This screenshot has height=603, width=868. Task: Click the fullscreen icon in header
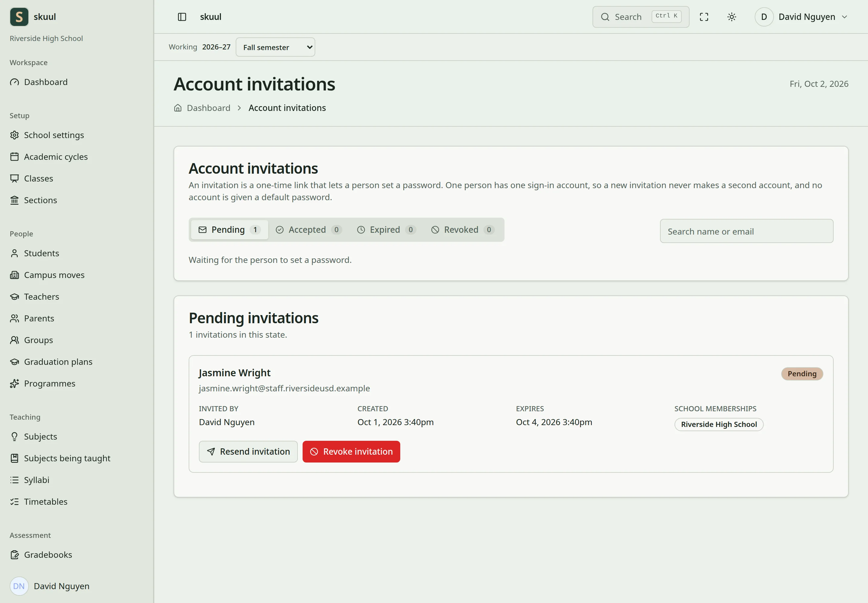[704, 17]
